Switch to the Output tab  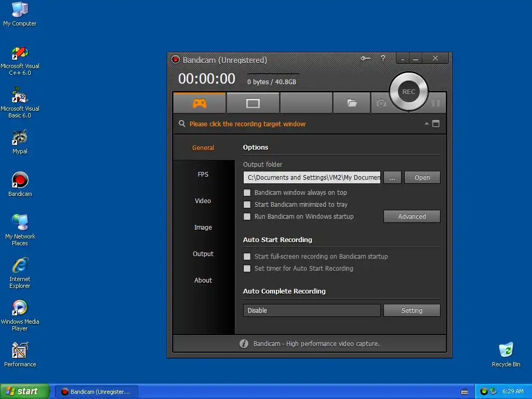203,254
